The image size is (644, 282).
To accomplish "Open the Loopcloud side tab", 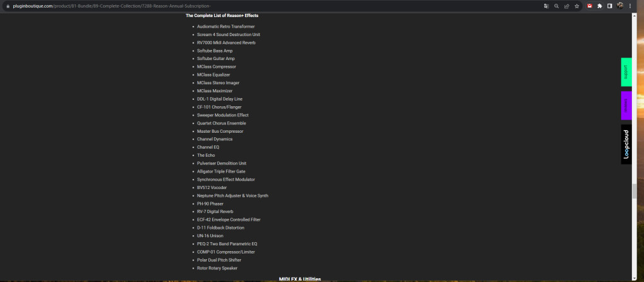I will pos(626,144).
